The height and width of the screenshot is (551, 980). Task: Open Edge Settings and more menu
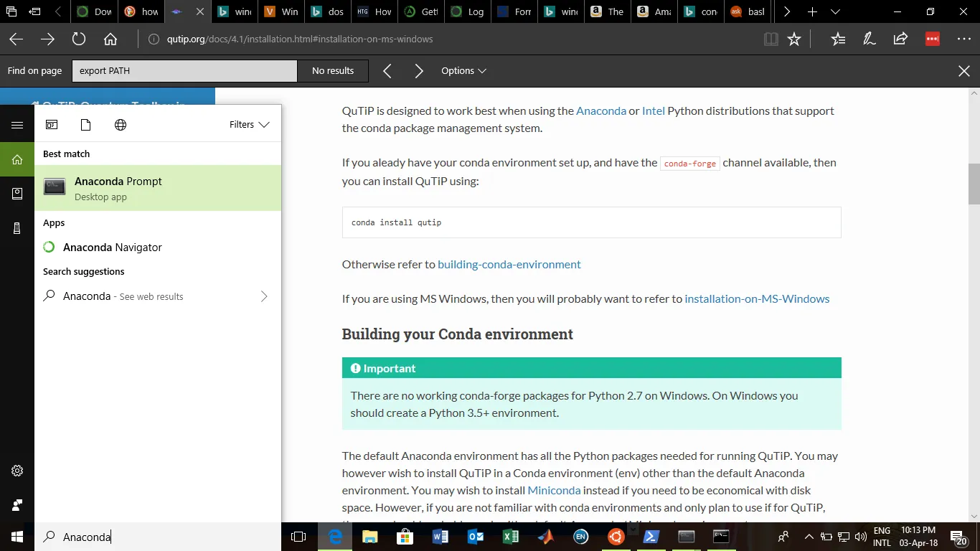(964, 39)
